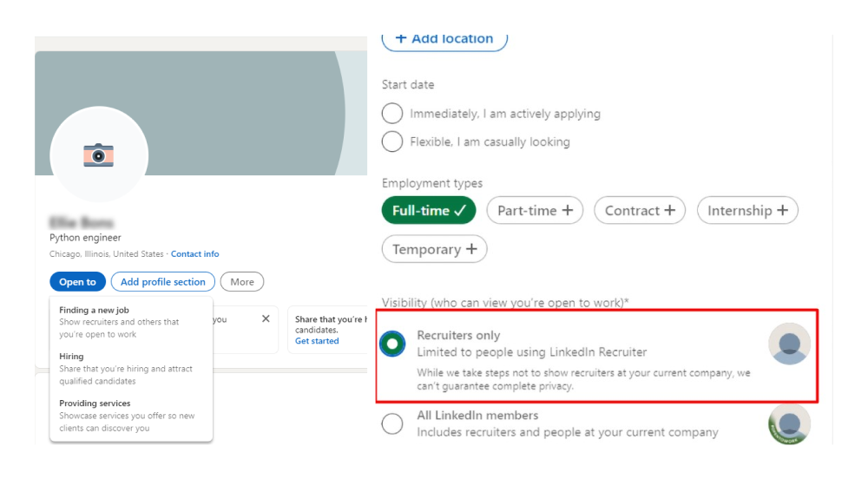The image size is (868, 479).
Task: Choose Recruiters only visibility option
Action: pos(392,344)
